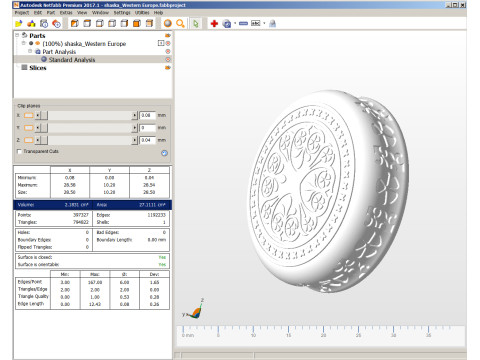Click the shaded sphere view icon
480x360 pixels.
tap(168, 23)
